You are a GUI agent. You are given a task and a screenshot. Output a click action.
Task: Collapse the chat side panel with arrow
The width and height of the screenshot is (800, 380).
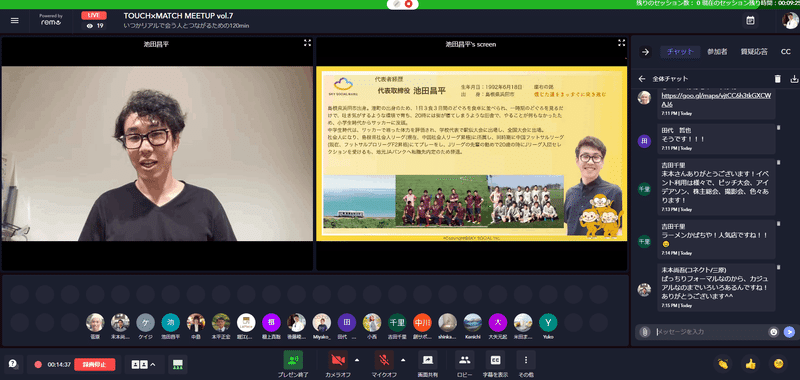645,52
